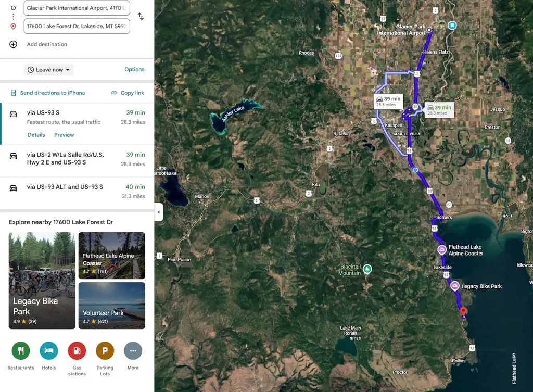Screen dimensions: 533x392
Task: Click the Add destination text
Action: [x=47, y=44]
